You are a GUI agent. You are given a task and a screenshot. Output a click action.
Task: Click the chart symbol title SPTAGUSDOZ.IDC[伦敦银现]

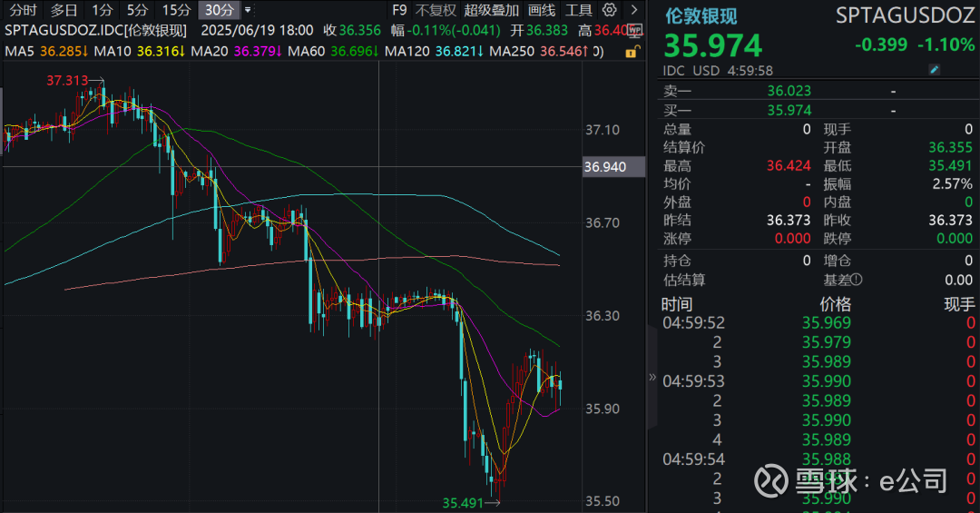coord(95,31)
